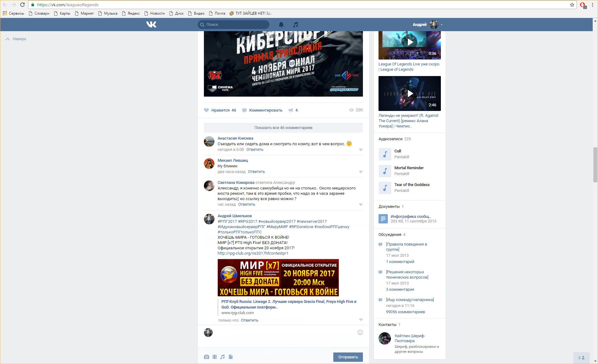Open Кейтлин Шериф-Пилтовера contact
Viewport: 598px width, 364px height.
[410, 338]
